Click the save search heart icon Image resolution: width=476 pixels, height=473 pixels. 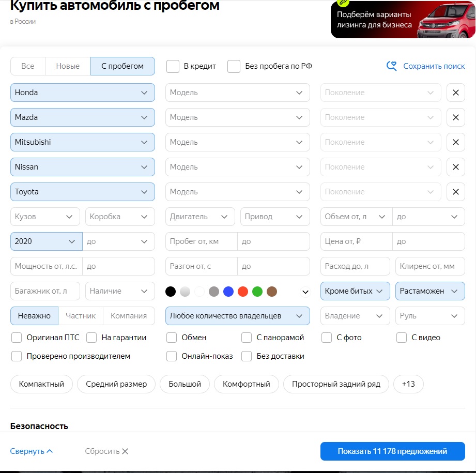coord(391,66)
